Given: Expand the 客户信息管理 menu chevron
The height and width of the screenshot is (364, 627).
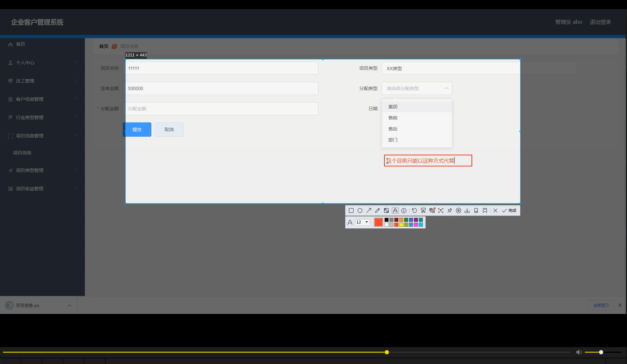Looking at the screenshot, I should coord(77,99).
